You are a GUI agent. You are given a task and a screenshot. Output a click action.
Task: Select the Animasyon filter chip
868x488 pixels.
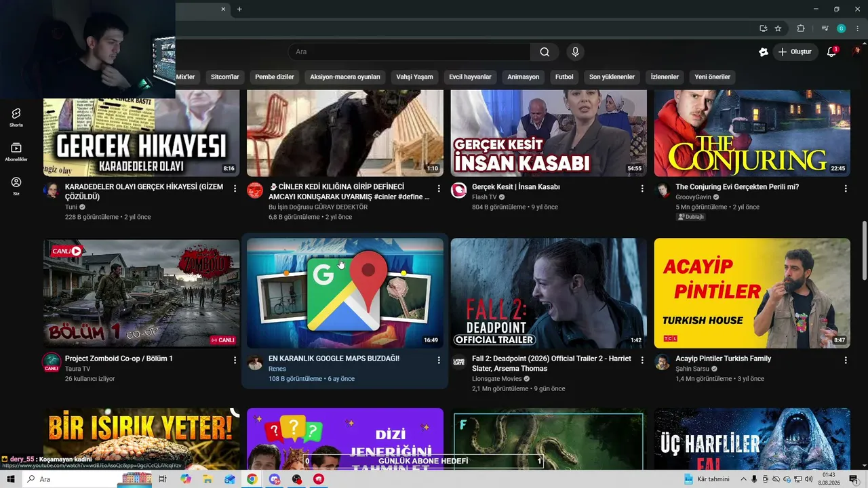point(524,77)
